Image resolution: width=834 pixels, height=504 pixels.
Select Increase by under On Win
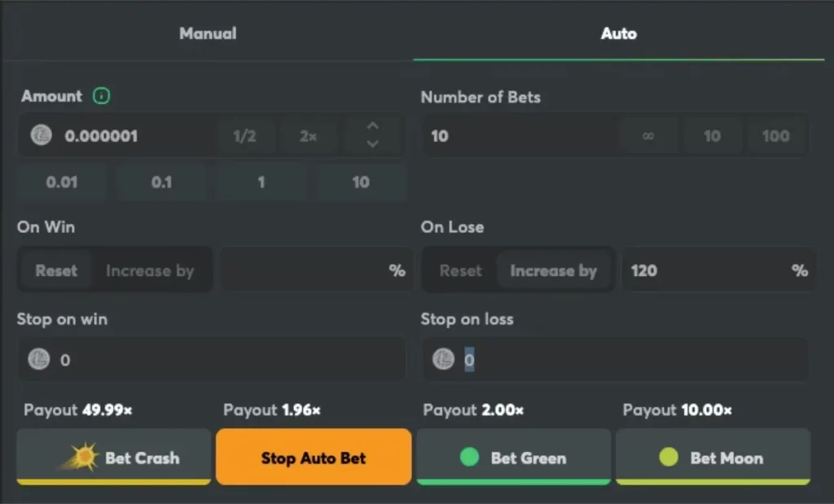[x=150, y=270]
